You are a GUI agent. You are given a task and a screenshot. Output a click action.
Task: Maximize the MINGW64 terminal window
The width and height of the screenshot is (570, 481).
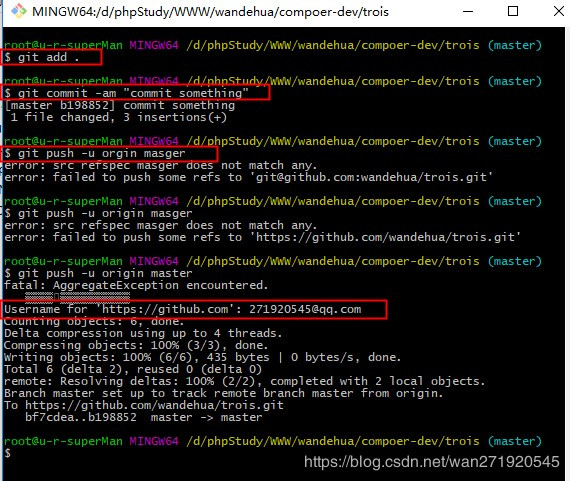click(x=513, y=11)
